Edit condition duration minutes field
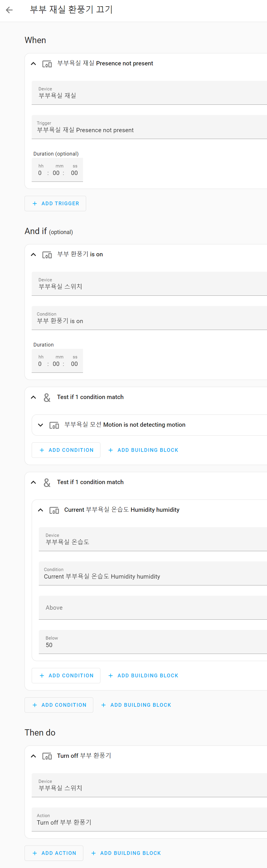 (56, 364)
